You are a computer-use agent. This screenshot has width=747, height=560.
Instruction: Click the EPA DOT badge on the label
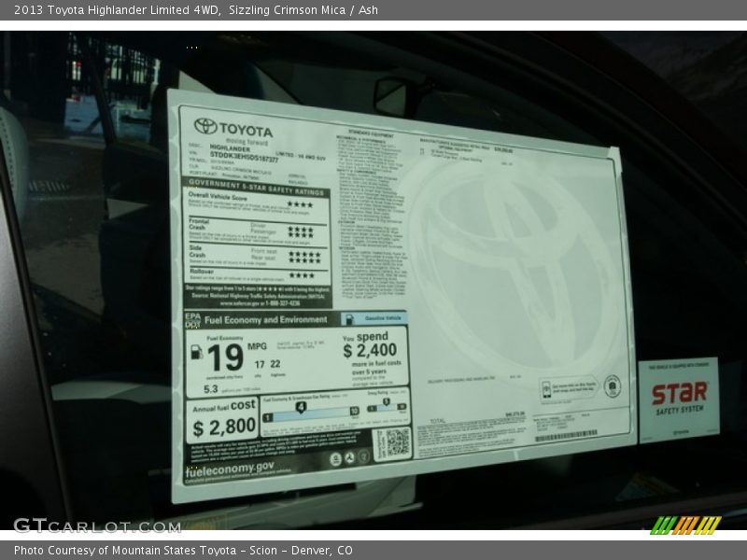192,321
